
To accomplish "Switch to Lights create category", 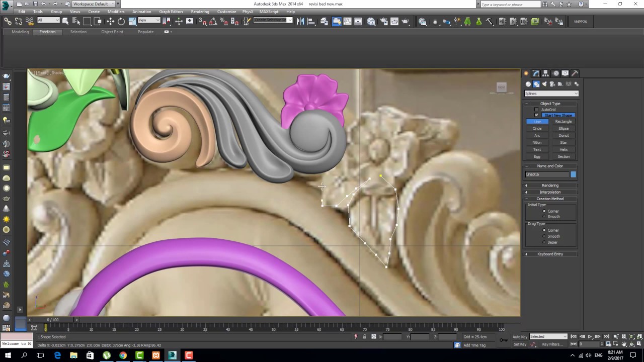I will [544, 84].
